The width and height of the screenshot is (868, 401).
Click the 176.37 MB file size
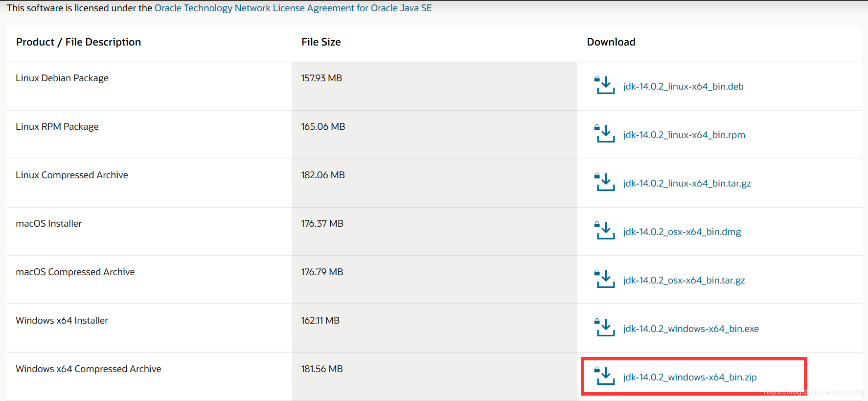(322, 223)
